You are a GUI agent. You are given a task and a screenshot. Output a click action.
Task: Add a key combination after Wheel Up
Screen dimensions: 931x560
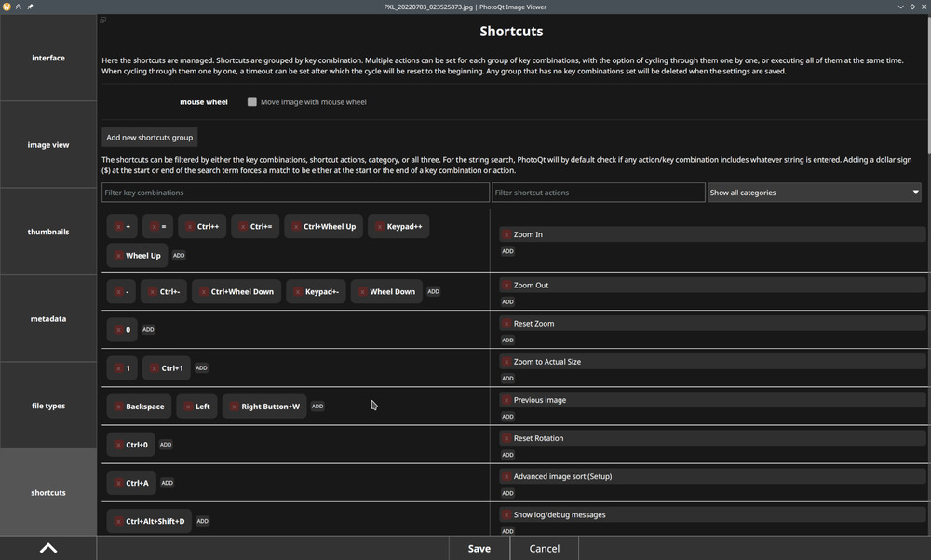pos(179,256)
